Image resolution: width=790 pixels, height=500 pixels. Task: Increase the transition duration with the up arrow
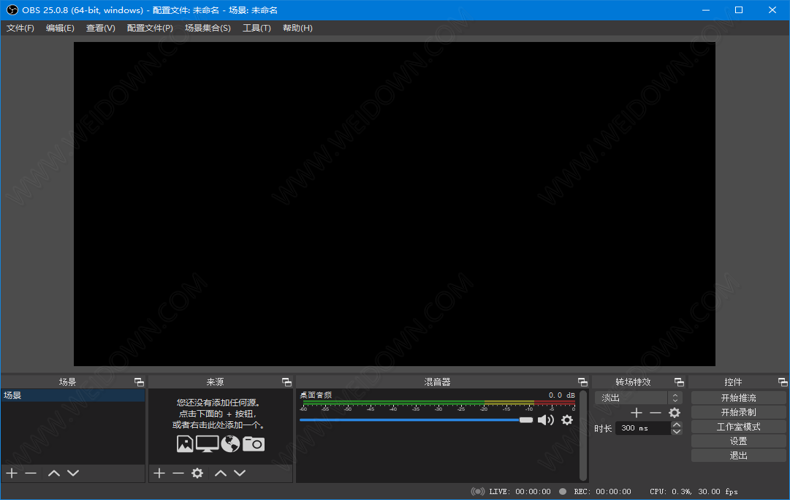coord(677,425)
